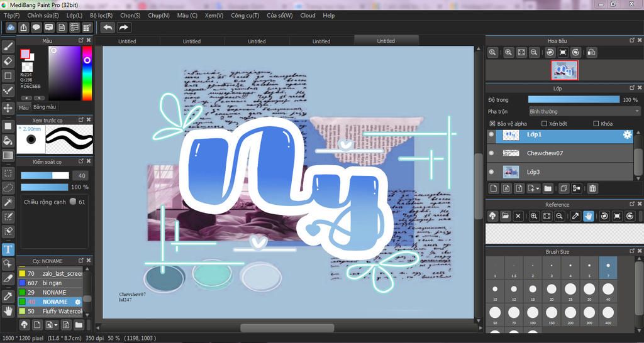Toggle visibility of the Lớp3 layer
The height and width of the screenshot is (343, 644).
(x=491, y=172)
